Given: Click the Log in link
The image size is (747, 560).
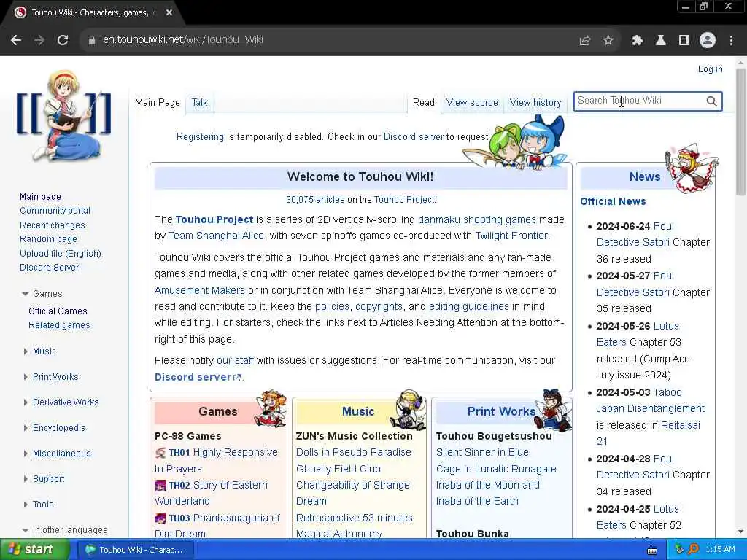Looking at the screenshot, I should point(710,69).
